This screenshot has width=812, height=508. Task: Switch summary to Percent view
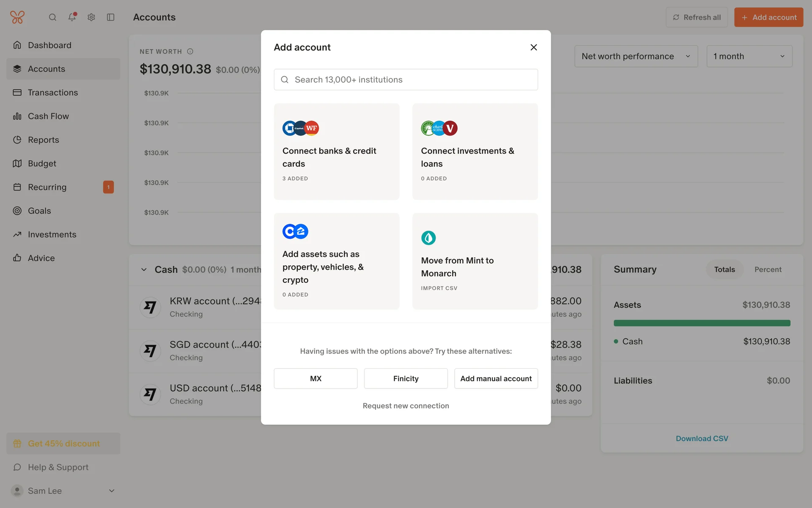[x=768, y=270]
